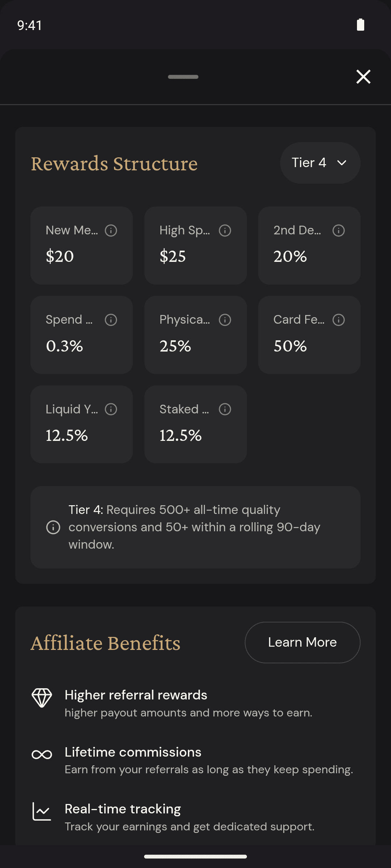Screen dimensions: 391x868
Task: Tap info icon on High Sp... card
Action: pyautogui.click(x=225, y=230)
